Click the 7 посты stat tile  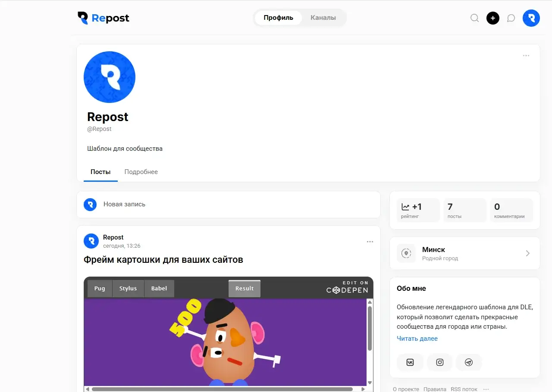tap(465, 210)
